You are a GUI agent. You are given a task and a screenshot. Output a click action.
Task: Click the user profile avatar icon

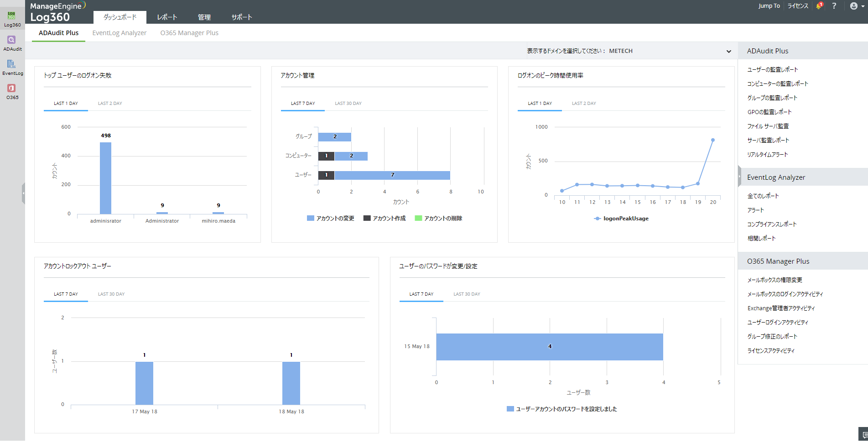tap(853, 6)
